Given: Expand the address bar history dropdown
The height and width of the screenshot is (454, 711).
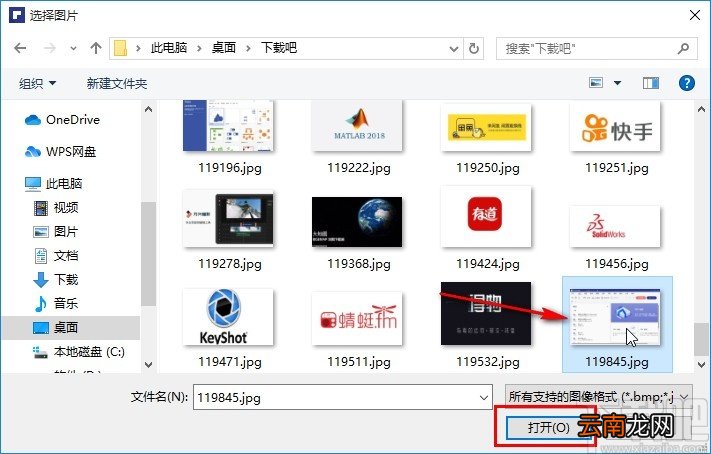Looking at the screenshot, I should pyautogui.click(x=453, y=49).
